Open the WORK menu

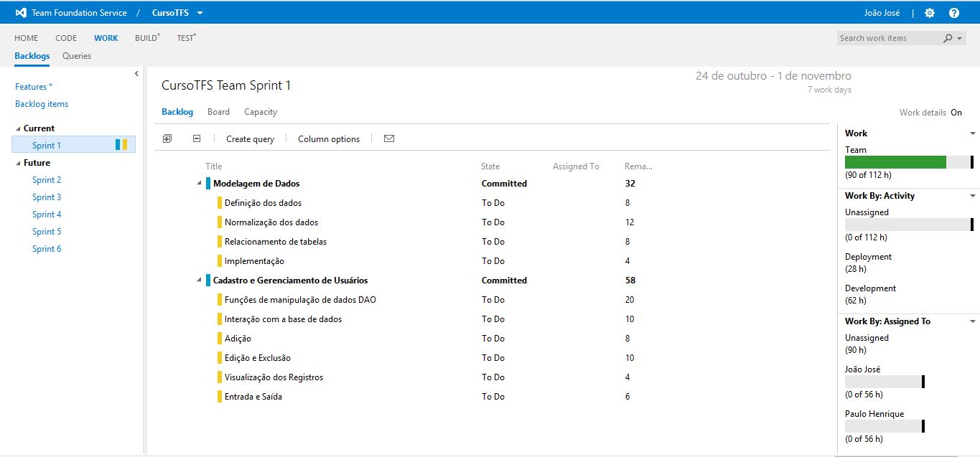click(106, 38)
